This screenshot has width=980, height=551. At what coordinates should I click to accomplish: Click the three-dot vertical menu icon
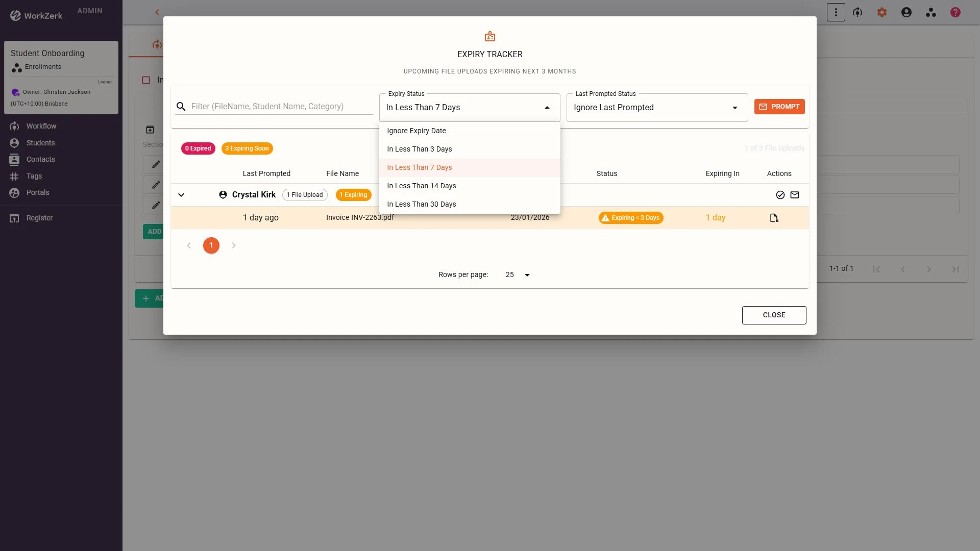[x=836, y=12]
